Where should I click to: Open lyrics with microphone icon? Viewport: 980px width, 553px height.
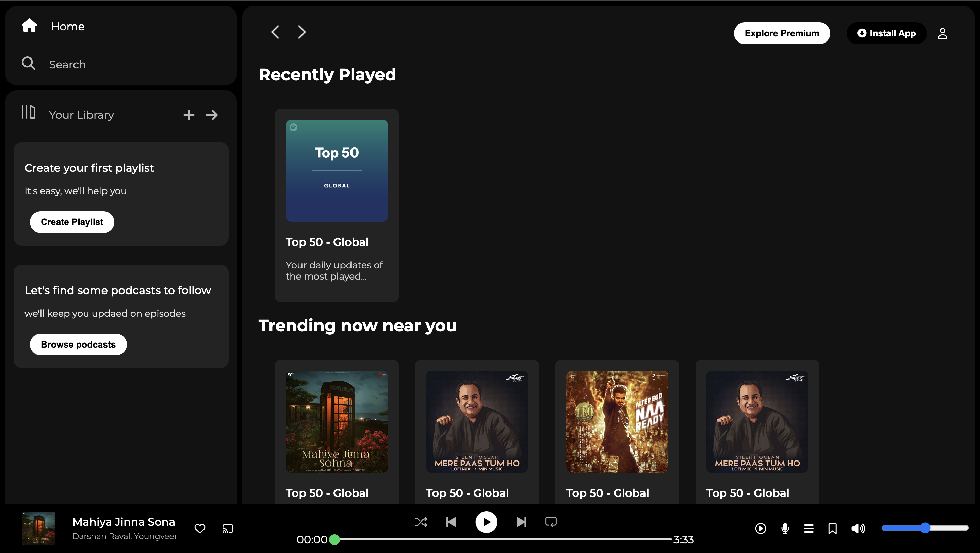(x=785, y=529)
